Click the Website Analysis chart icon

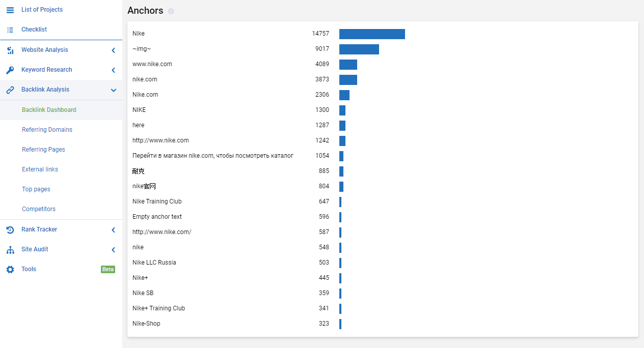click(x=10, y=50)
